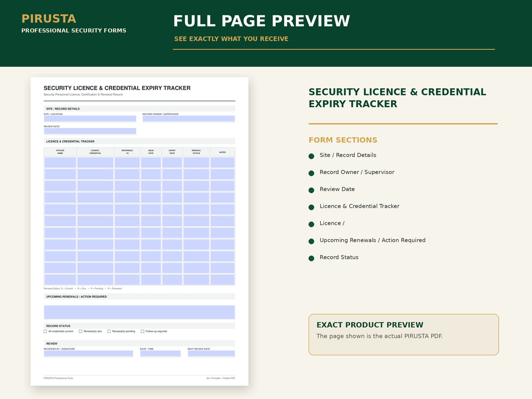Click the 'Notes' column header
Screen dimensions: 532x399
(222, 152)
